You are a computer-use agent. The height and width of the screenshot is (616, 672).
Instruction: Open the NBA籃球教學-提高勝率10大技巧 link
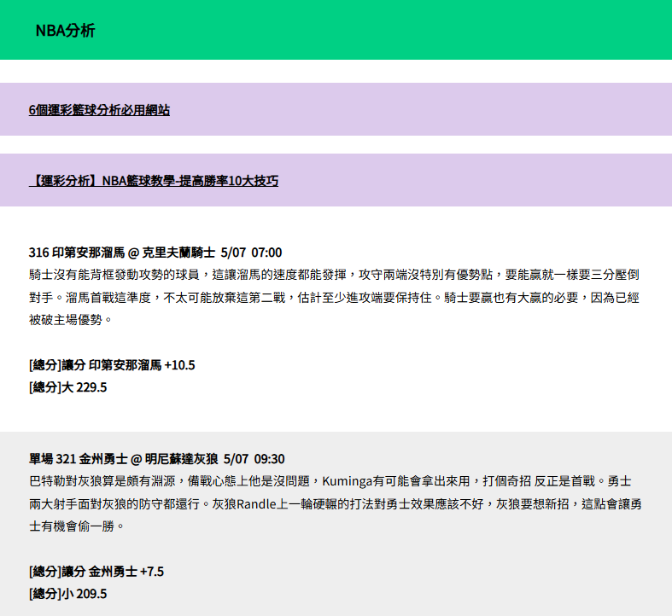pyautogui.click(x=154, y=181)
